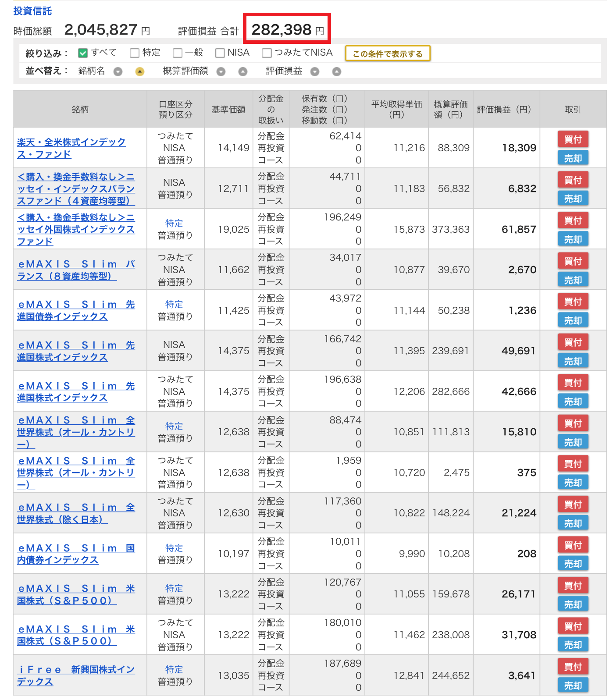Sort 概算評価額 descending with the down arrow
The image size is (613, 700).
(x=221, y=71)
